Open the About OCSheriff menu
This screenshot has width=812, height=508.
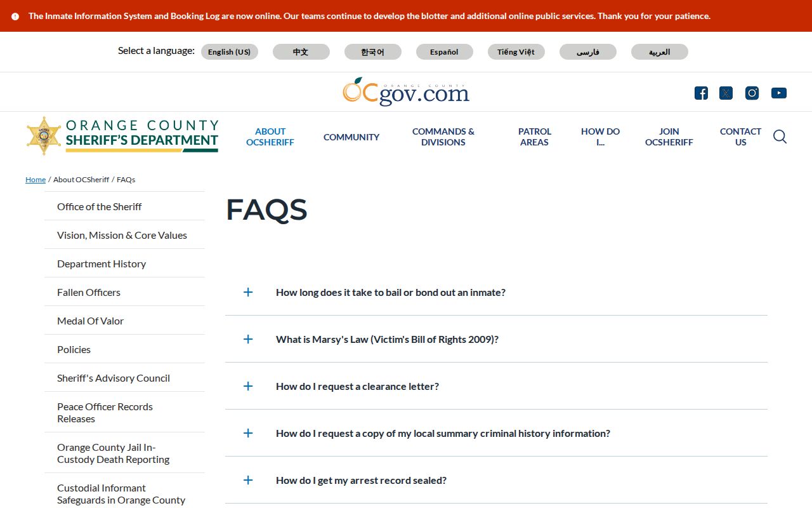270,137
